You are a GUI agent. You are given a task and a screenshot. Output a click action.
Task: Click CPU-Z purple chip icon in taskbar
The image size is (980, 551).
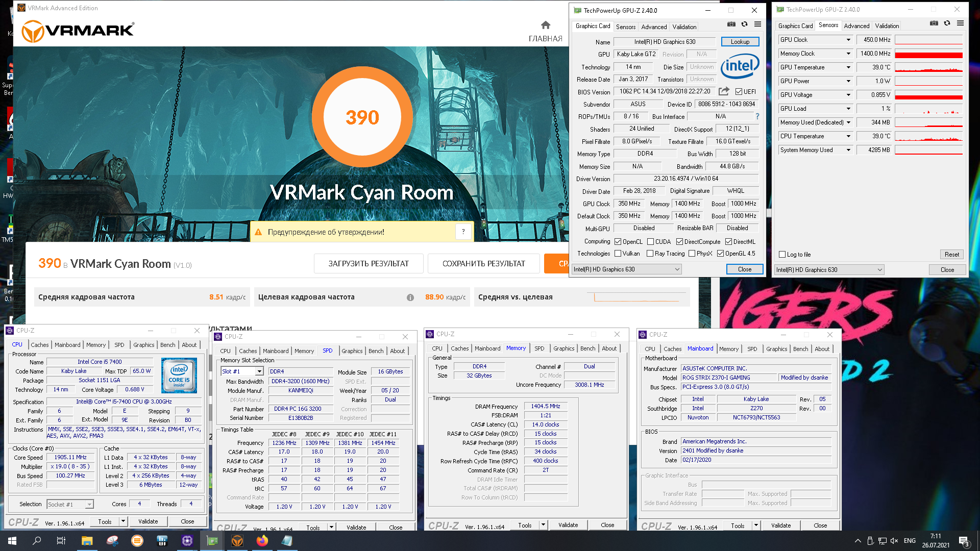pyautogui.click(x=187, y=541)
